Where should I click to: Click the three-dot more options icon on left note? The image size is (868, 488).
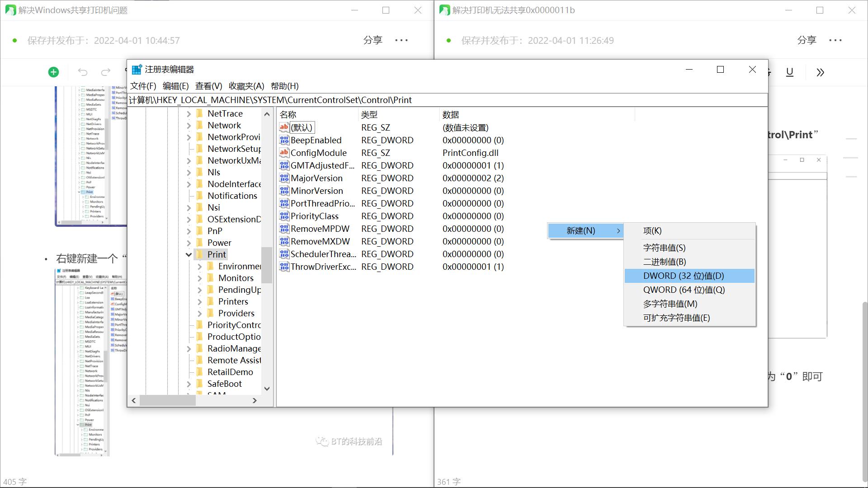pyautogui.click(x=402, y=40)
